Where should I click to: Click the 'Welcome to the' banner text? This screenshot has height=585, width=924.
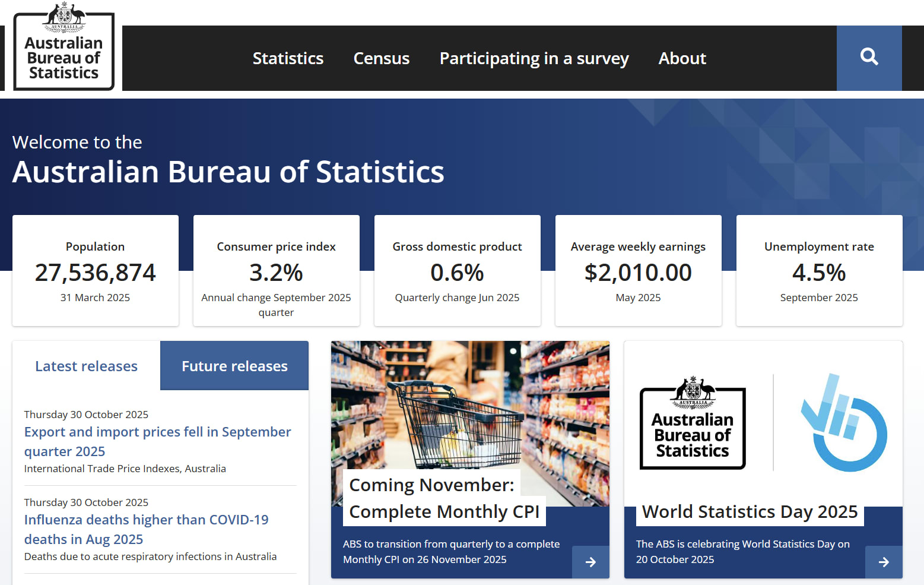point(77,142)
